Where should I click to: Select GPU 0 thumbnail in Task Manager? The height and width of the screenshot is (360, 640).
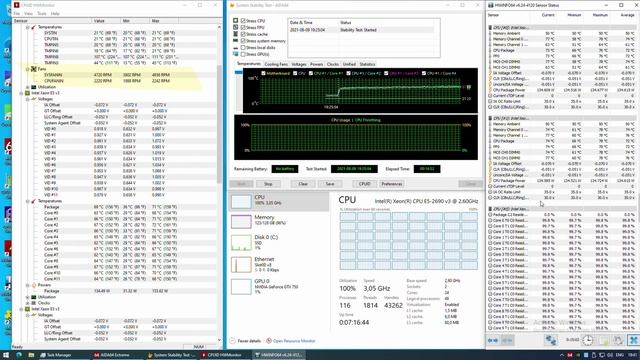tap(241, 287)
